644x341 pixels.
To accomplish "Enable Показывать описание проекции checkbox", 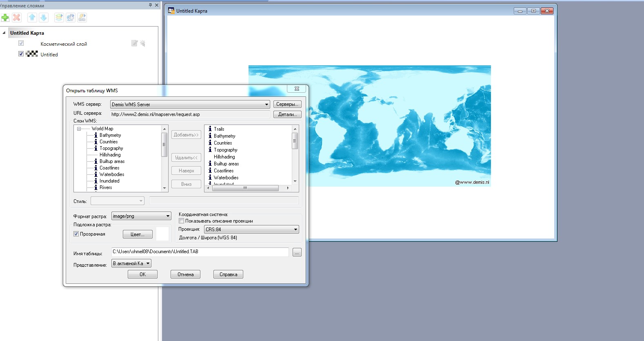I will (182, 221).
